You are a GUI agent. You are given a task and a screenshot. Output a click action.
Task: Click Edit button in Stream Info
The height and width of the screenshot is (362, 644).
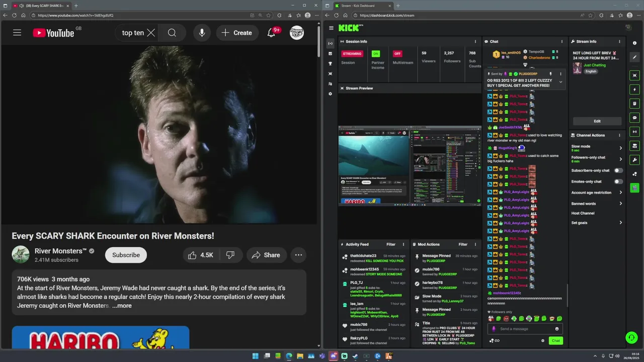point(597,121)
